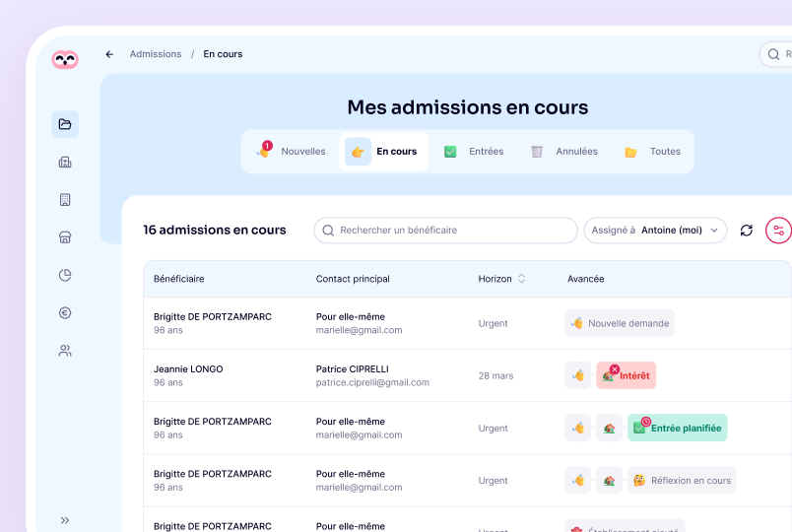Open the users icon in the sidebar
792x532 pixels.
(x=65, y=351)
